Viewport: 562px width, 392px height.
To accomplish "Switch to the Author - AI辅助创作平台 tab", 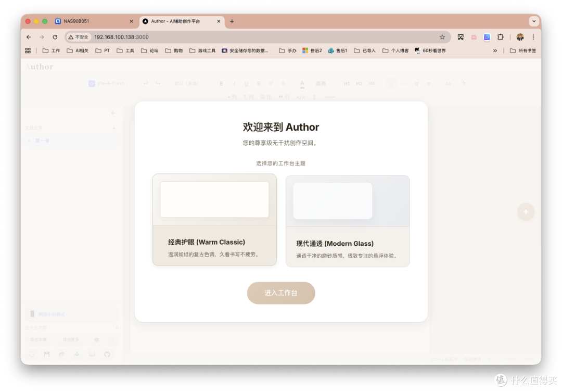I will pos(182,21).
